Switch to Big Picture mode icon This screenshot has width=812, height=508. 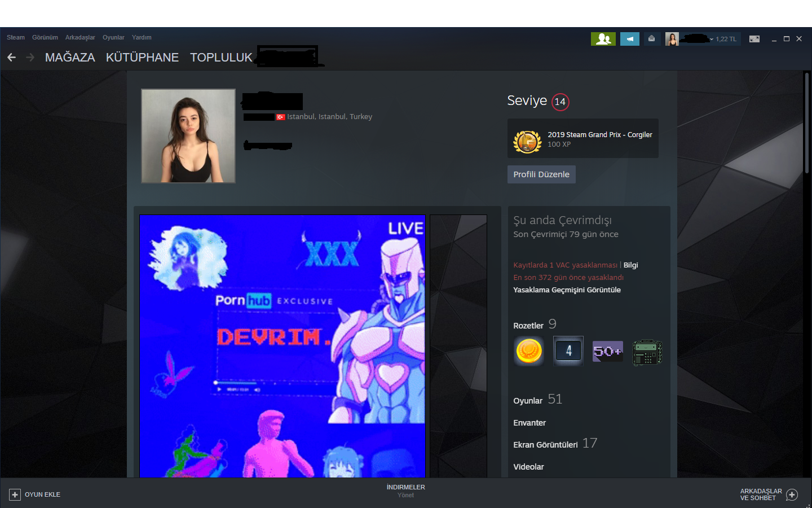point(754,39)
